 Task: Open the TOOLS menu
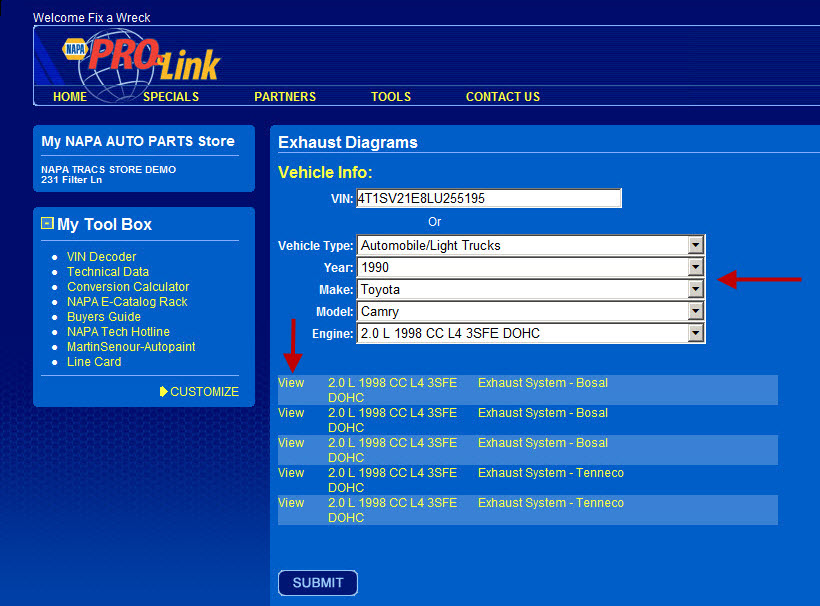391,97
